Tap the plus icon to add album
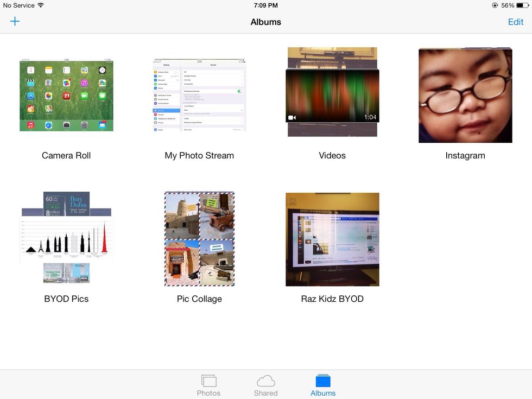Screen dimensions: 532x399 coord(15,22)
